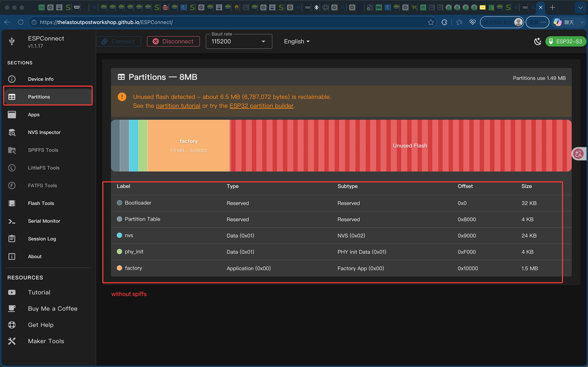Open the ESP32 partition builder link

point(261,106)
